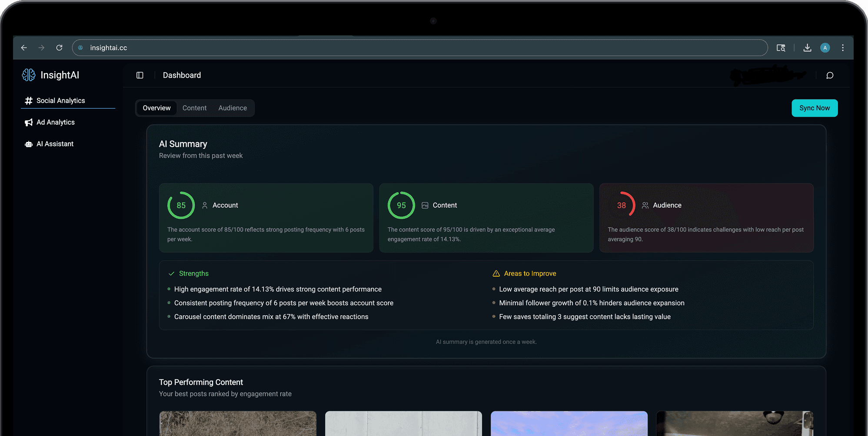868x436 pixels.
Task: Click the Account card label
Action: pos(225,205)
